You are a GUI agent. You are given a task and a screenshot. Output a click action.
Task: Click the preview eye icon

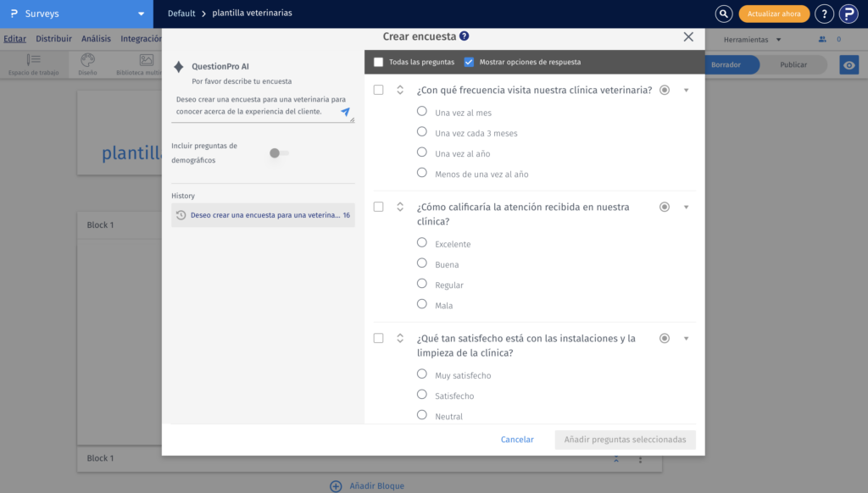tap(849, 65)
